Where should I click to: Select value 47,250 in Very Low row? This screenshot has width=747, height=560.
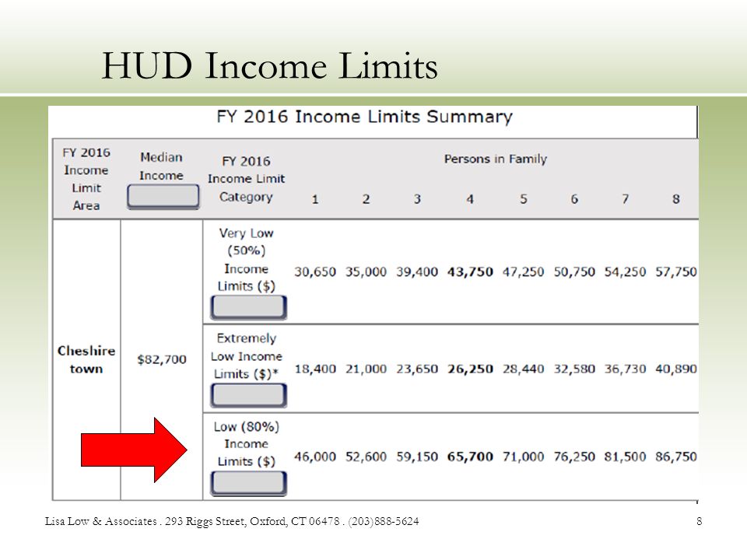pos(523,272)
